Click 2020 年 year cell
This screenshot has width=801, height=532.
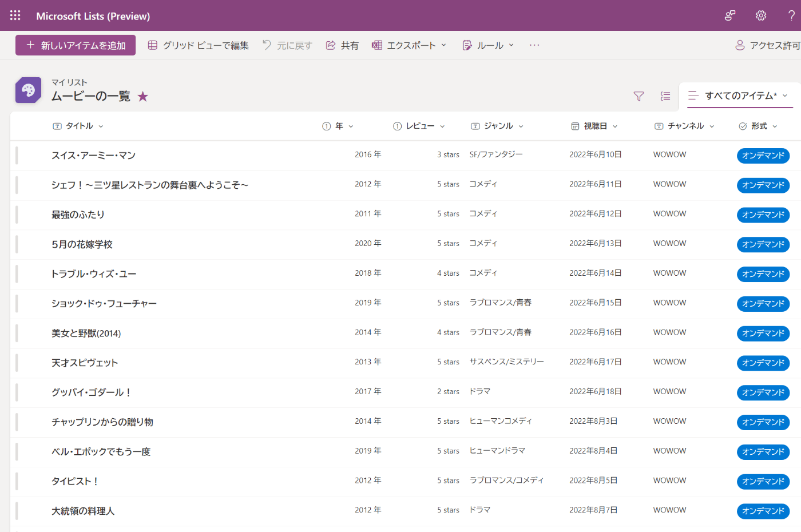[x=368, y=244]
